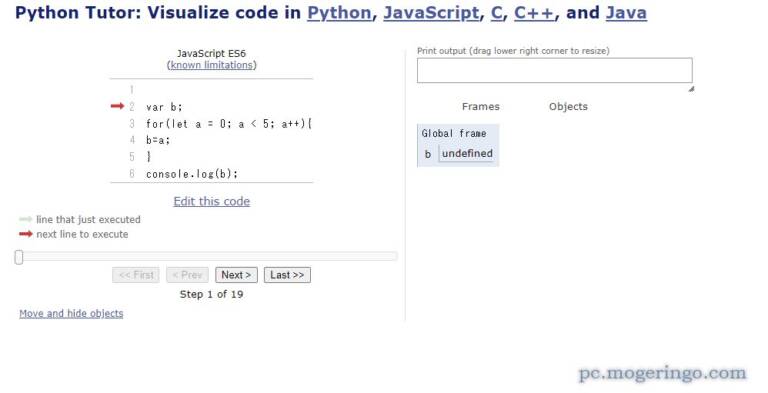768x393 pixels.
Task: Click the green arrow legend icon
Action: point(26,220)
